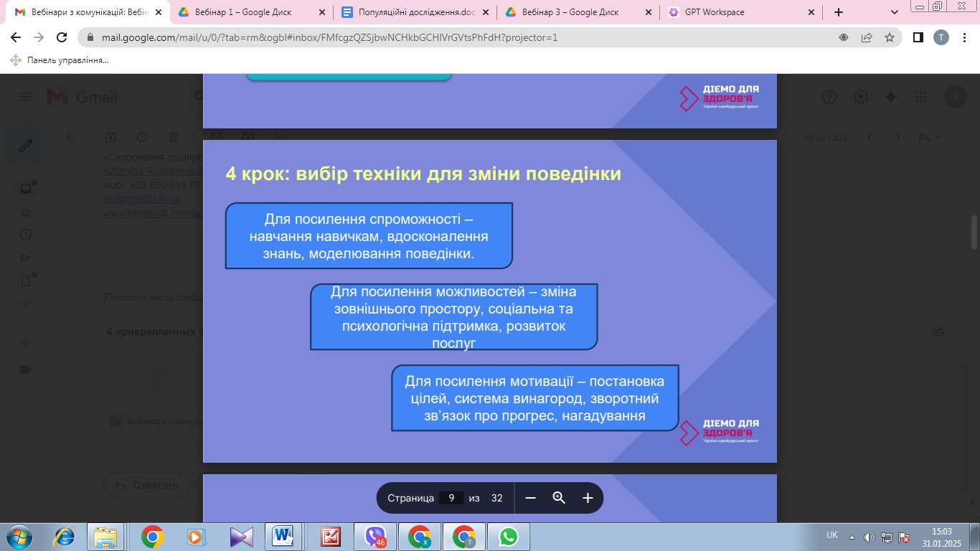This screenshot has height=551, width=980.
Task: Open WhatsApp from the taskbar
Action: (x=509, y=537)
